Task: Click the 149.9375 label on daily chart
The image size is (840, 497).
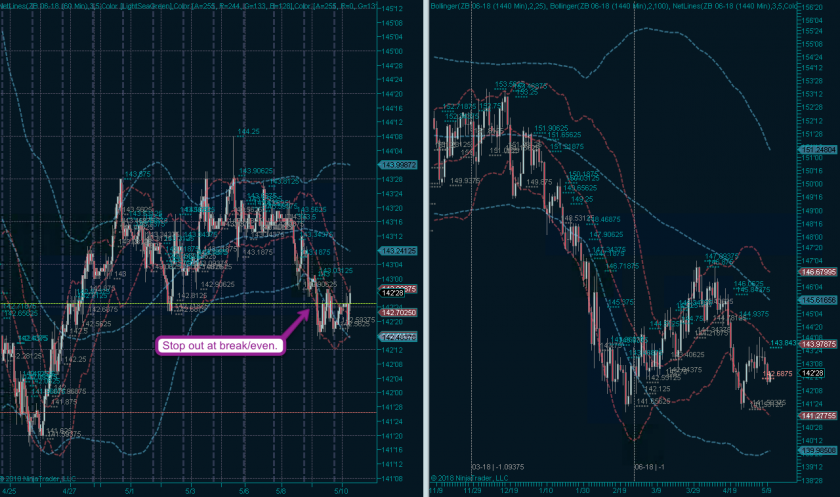Action: point(465,181)
